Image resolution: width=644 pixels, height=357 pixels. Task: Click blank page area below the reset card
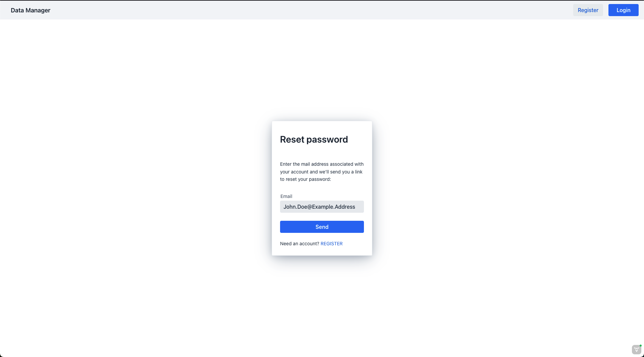click(322, 302)
